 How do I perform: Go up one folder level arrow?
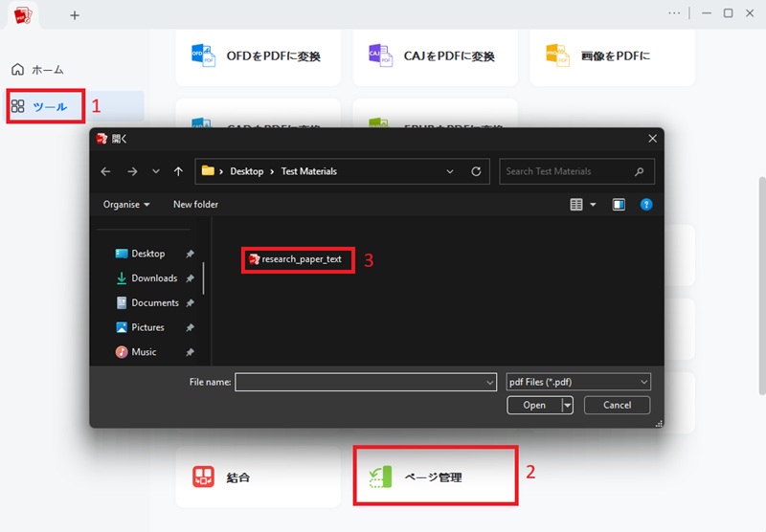(178, 171)
